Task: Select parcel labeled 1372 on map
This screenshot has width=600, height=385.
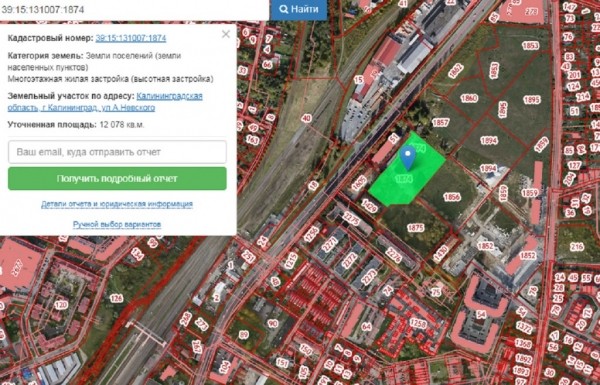Action: click(x=523, y=327)
